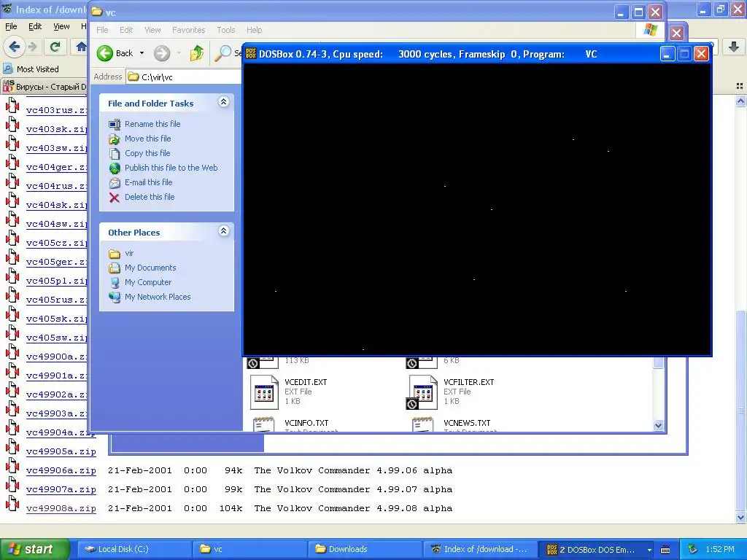Viewport: 747px width, 560px height.
Task: Click Copy this file
Action: point(147,153)
